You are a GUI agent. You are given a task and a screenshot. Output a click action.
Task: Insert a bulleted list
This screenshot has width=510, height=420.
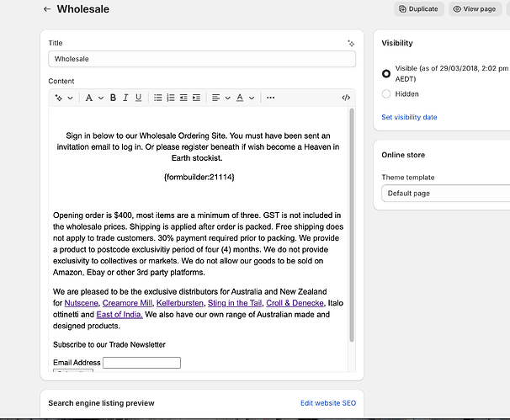click(158, 98)
